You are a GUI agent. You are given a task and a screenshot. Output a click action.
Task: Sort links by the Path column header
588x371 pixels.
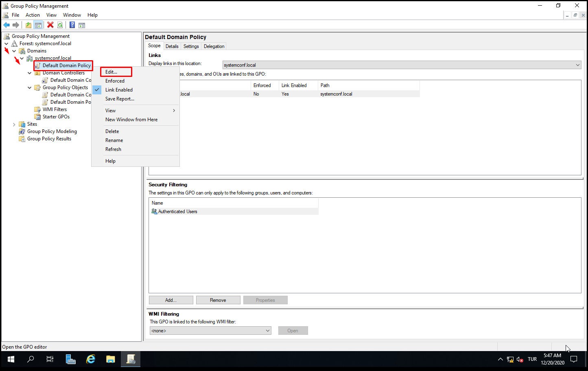coord(369,85)
